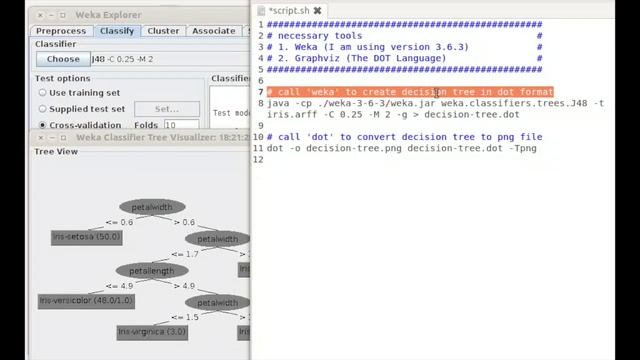Viewport: 640px width, 360px height.
Task: Switch to the script.sh tab
Action: 290,11
